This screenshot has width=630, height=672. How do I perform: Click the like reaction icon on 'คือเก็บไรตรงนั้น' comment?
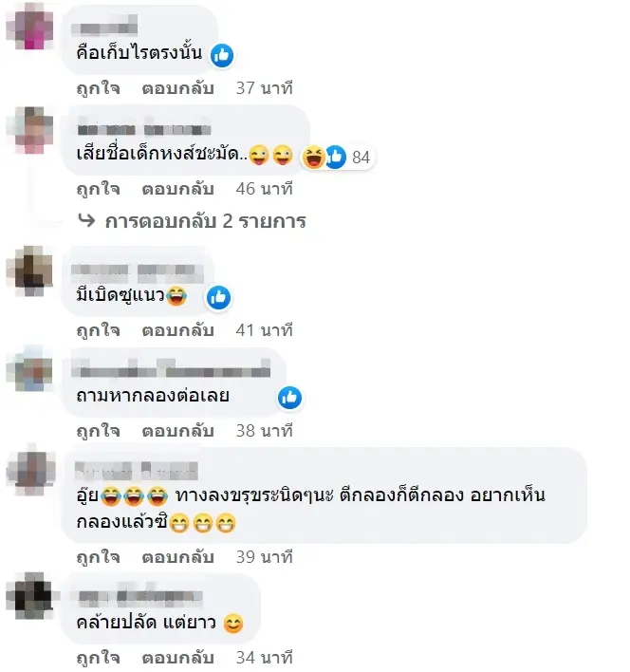(x=222, y=56)
